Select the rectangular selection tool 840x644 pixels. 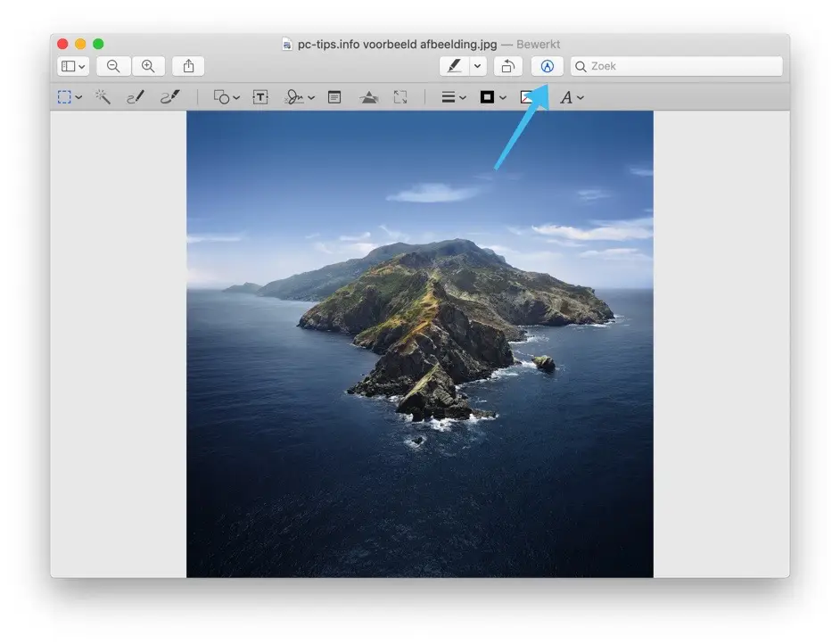click(64, 97)
